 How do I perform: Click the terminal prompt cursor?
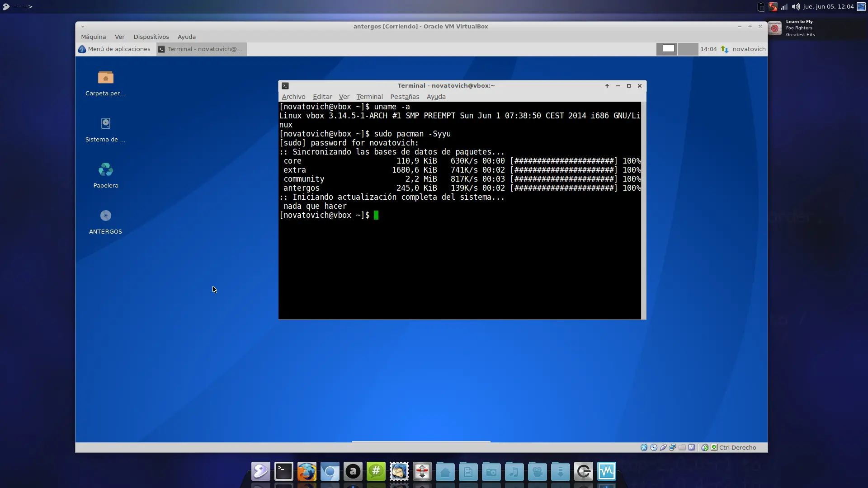[376, 215]
